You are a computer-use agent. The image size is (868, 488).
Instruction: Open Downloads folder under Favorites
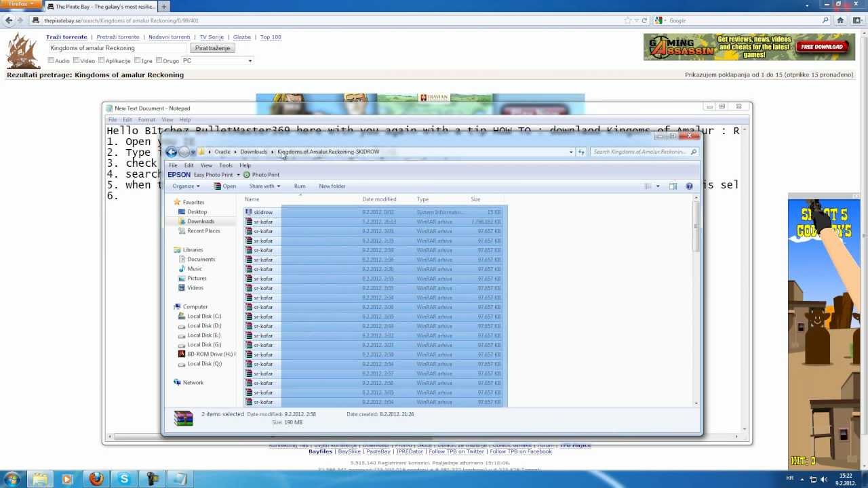(201, 221)
